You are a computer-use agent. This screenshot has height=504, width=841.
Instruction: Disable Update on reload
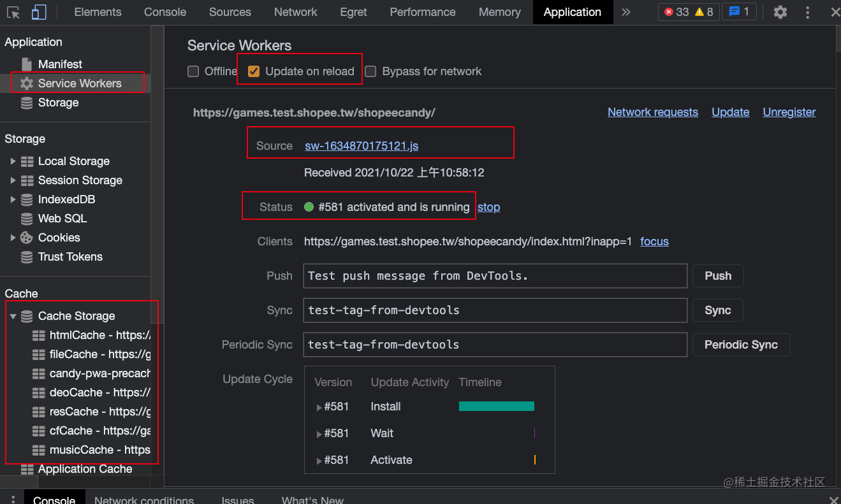click(254, 71)
